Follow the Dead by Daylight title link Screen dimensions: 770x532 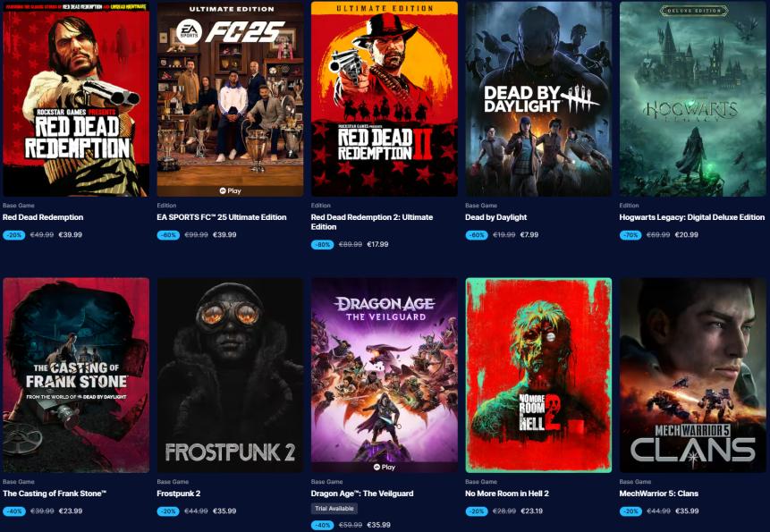[x=496, y=217]
